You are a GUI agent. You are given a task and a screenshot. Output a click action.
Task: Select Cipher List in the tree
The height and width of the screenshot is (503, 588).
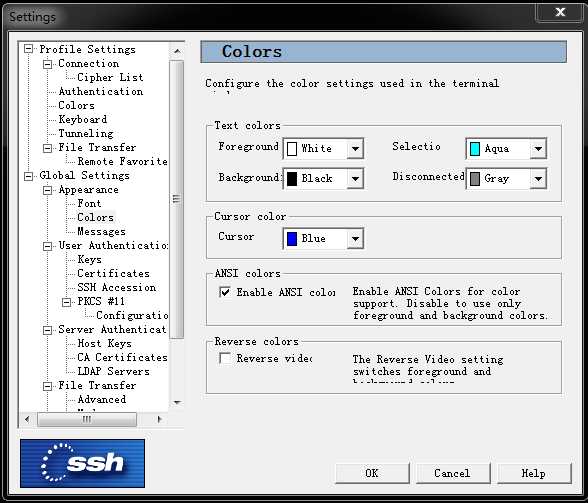pos(110,77)
